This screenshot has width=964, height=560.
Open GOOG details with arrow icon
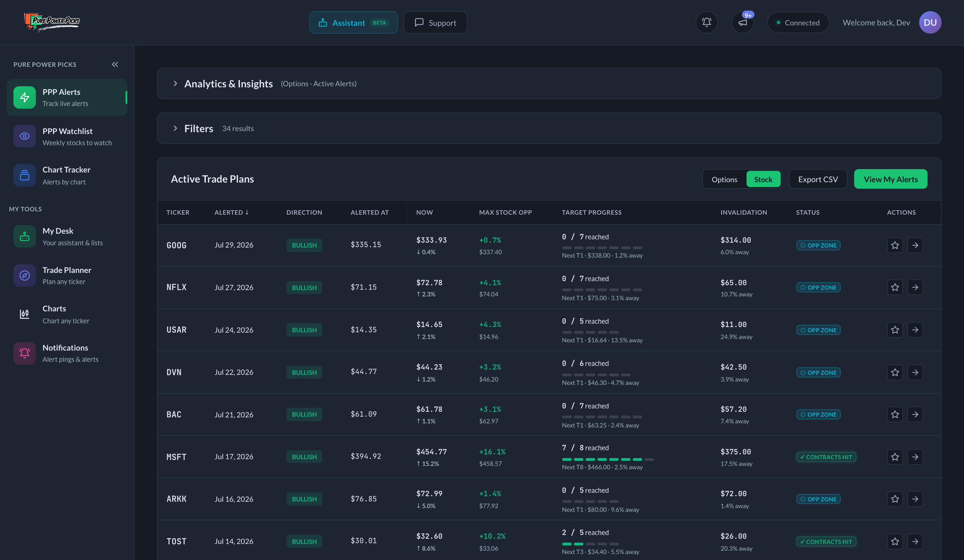tap(915, 245)
